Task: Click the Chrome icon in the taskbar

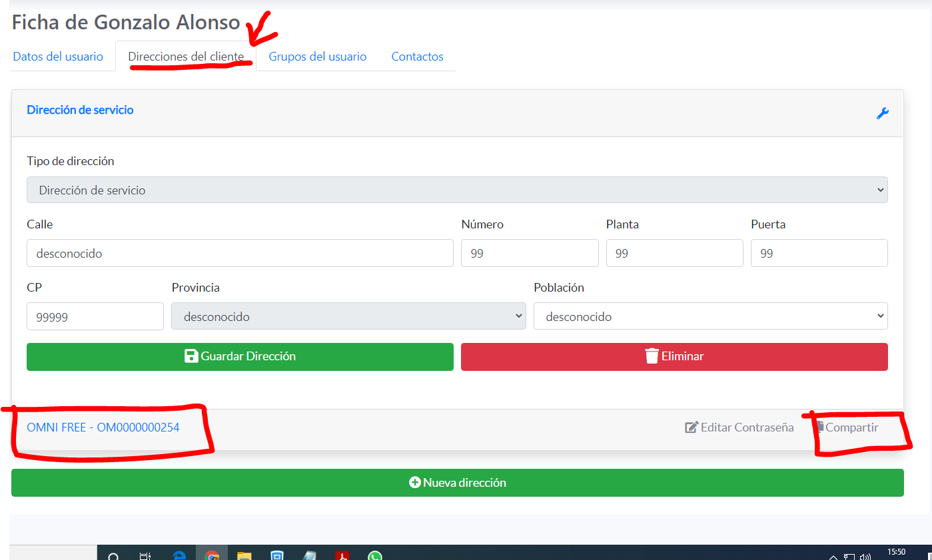Action: click(212, 556)
